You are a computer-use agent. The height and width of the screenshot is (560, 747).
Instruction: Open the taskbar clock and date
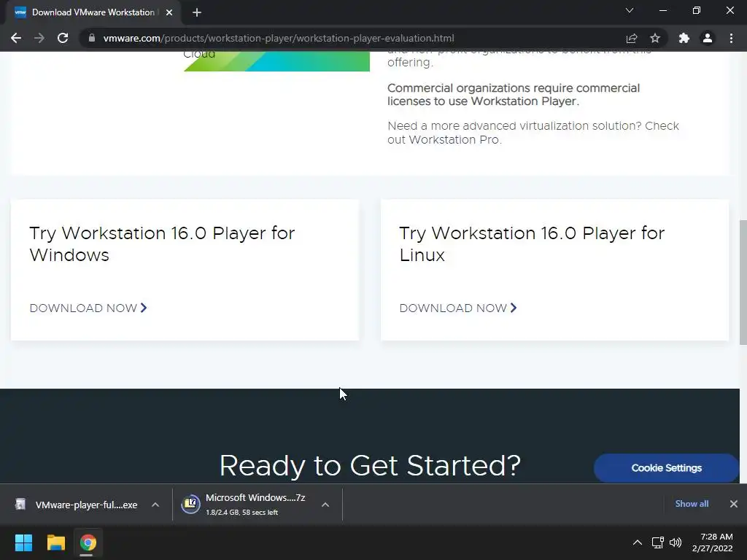pyautogui.click(x=712, y=542)
